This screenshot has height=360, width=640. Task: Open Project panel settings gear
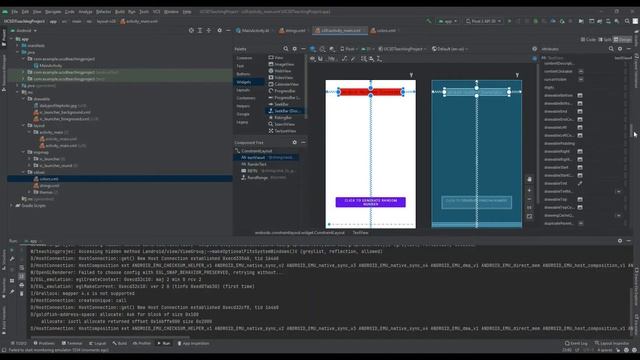coord(220,31)
